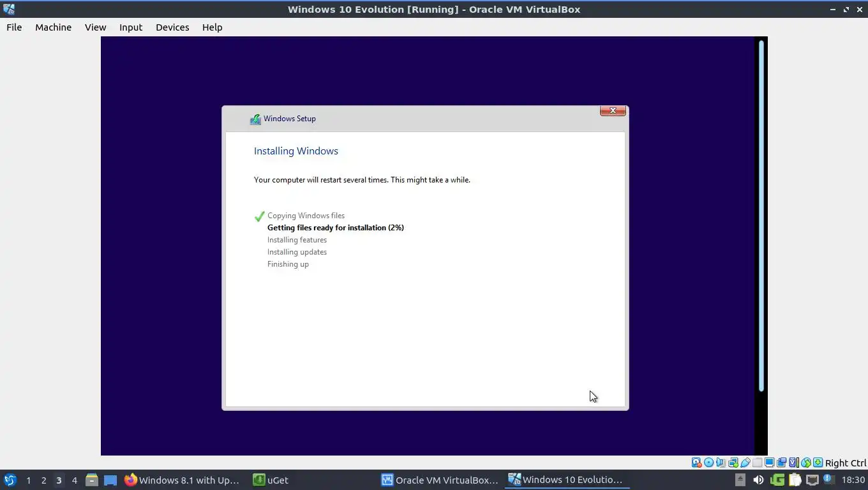
Task: Click the recording indicator icon
Action: click(781, 463)
